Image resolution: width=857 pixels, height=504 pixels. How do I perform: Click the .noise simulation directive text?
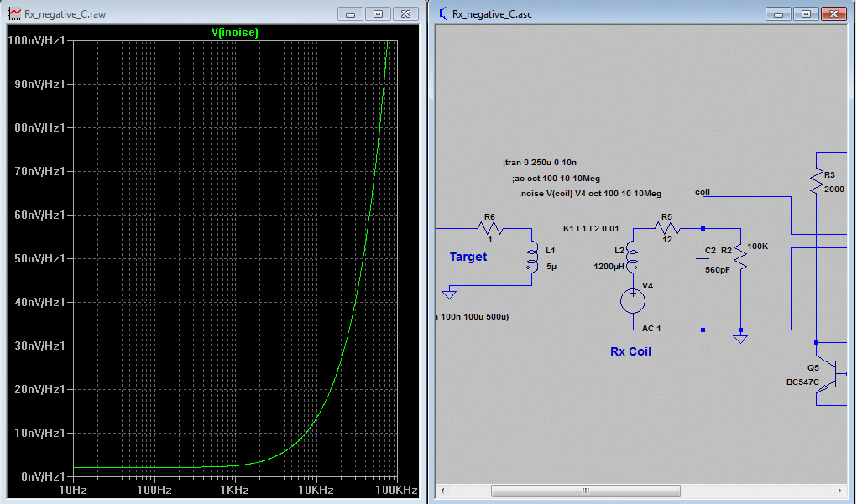(x=590, y=194)
